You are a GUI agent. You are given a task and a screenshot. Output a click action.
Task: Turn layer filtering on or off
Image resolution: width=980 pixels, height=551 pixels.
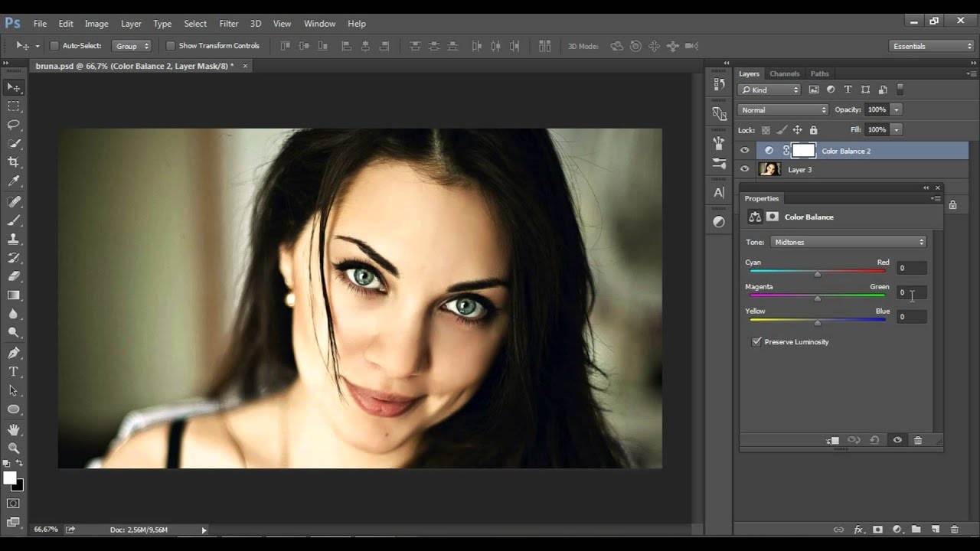point(900,90)
